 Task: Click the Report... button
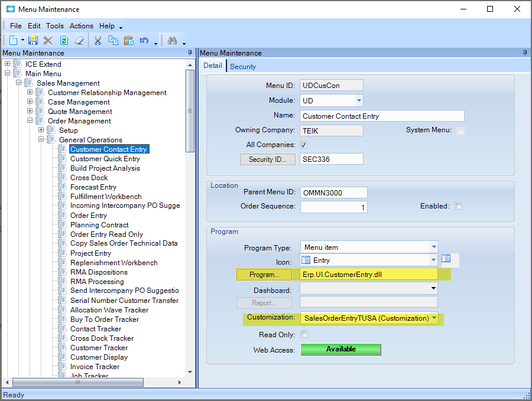pyautogui.click(x=264, y=303)
